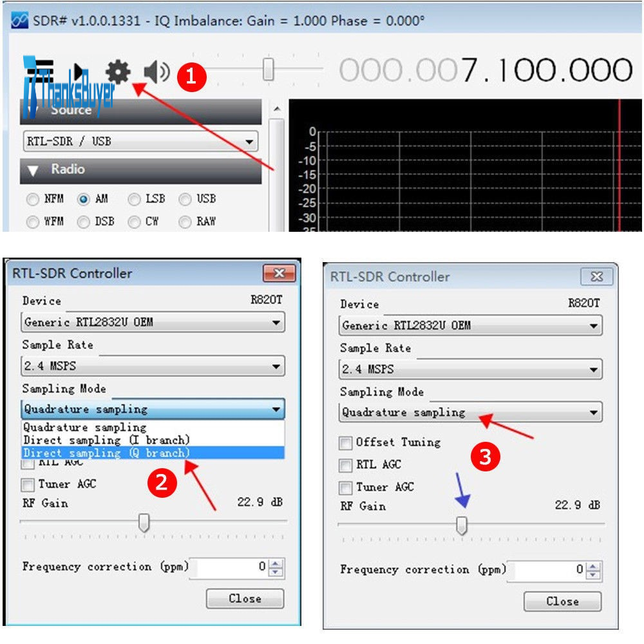
Task: Start playback with the Play button
Action: coord(80,71)
